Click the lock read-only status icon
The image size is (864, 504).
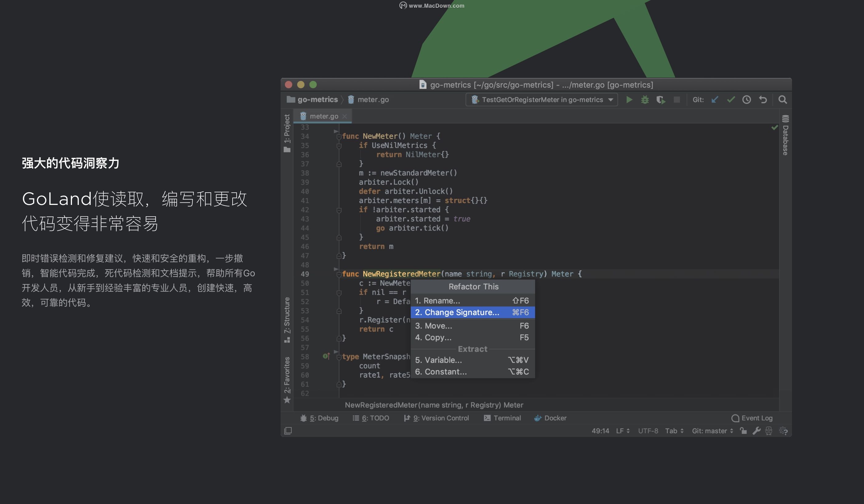(743, 431)
